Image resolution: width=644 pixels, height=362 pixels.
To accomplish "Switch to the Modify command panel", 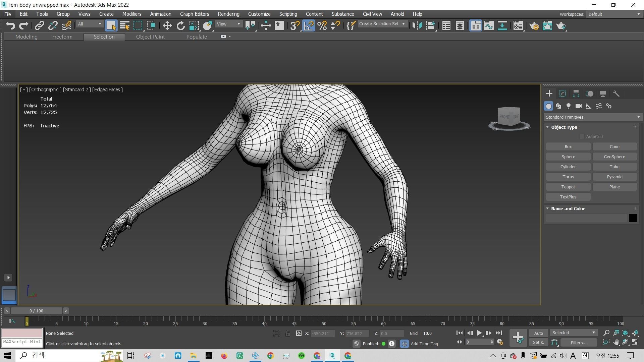I will (x=562, y=94).
